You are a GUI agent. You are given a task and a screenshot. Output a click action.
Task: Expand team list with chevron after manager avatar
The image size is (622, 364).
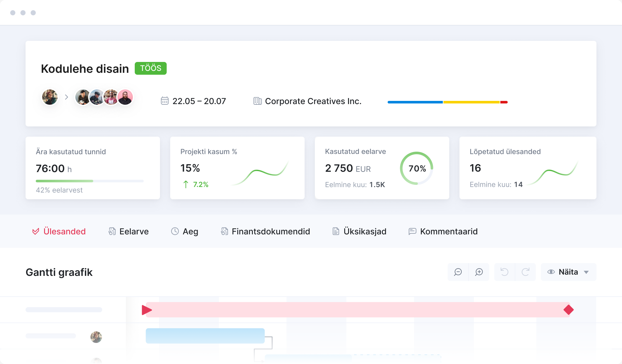(66, 97)
